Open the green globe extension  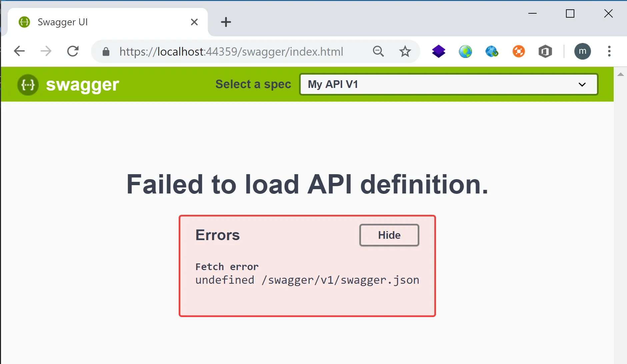(465, 51)
